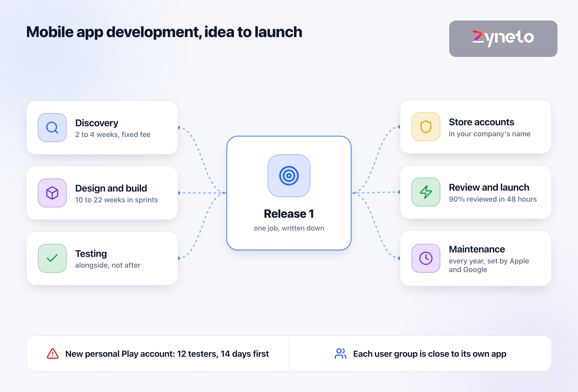The width and height of the screenshot is (578, 392).
Task: Select 'alongside, not after' text
Action: pyautogui.click(x=108, y=265)
